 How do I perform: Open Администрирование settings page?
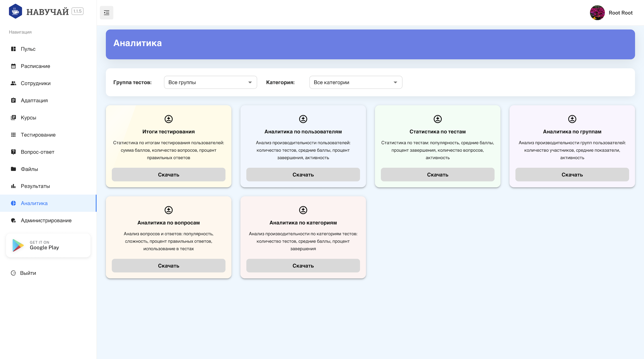[48, 220]
